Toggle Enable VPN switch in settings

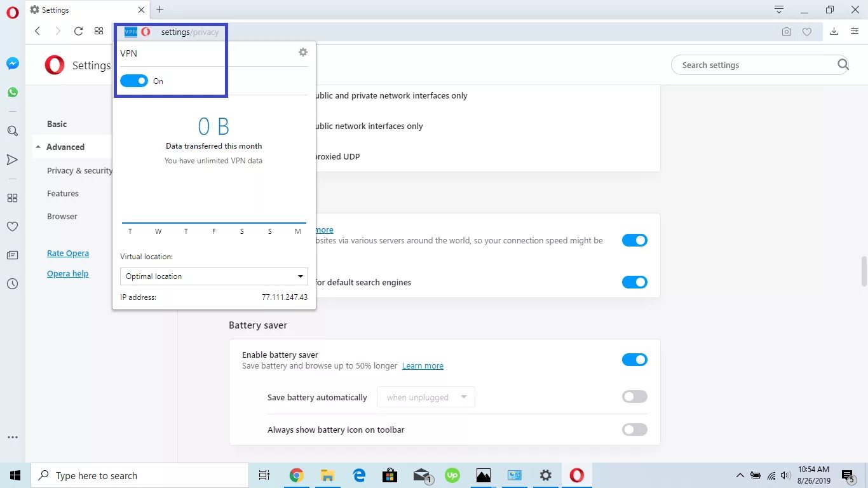click(x=634, y=240)
